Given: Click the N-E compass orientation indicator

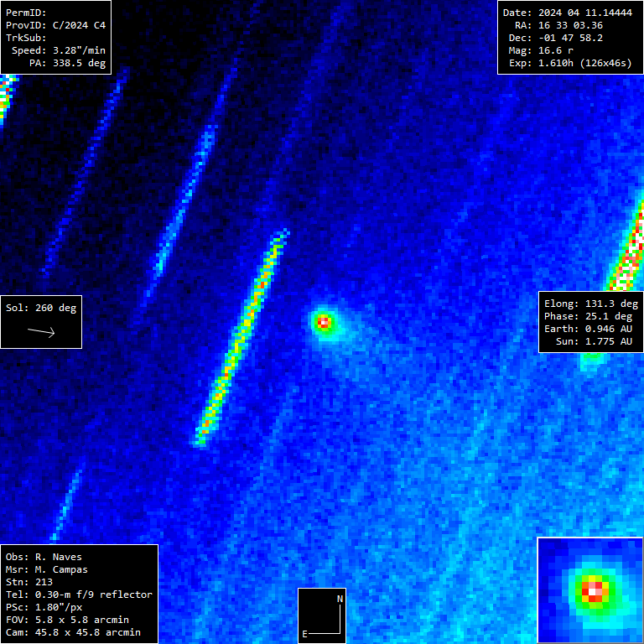Looking at the screenshot, I should pyautogui.click(x=322, y=615).
